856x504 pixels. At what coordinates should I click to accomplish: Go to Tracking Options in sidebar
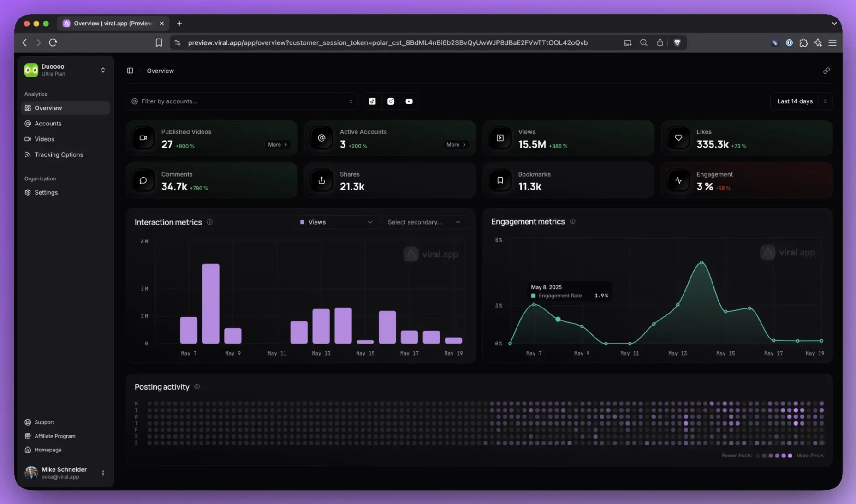click(59, 155)
